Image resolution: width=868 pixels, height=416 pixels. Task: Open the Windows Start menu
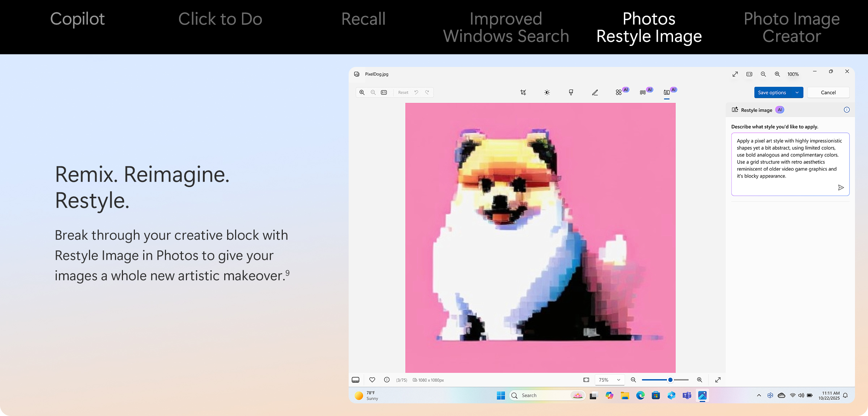point(501,395)
